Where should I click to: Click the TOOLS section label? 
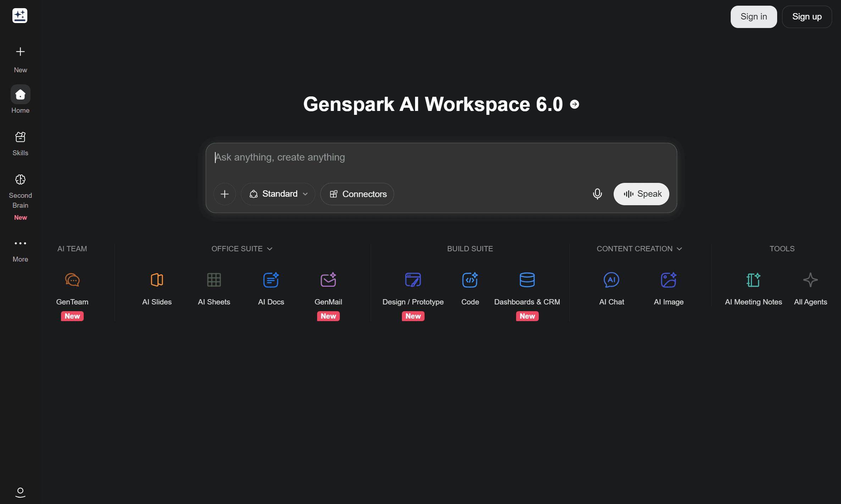[782, 249]
